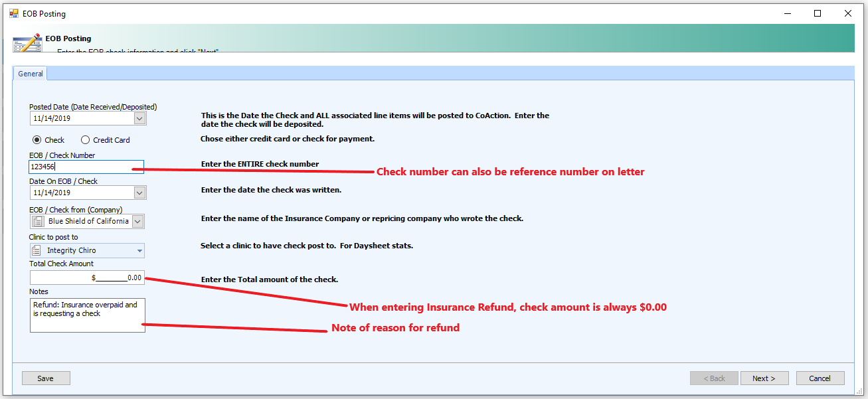Click the Save button
The height and width of the screenshot is (399, 868).
[x=46, y=378]
